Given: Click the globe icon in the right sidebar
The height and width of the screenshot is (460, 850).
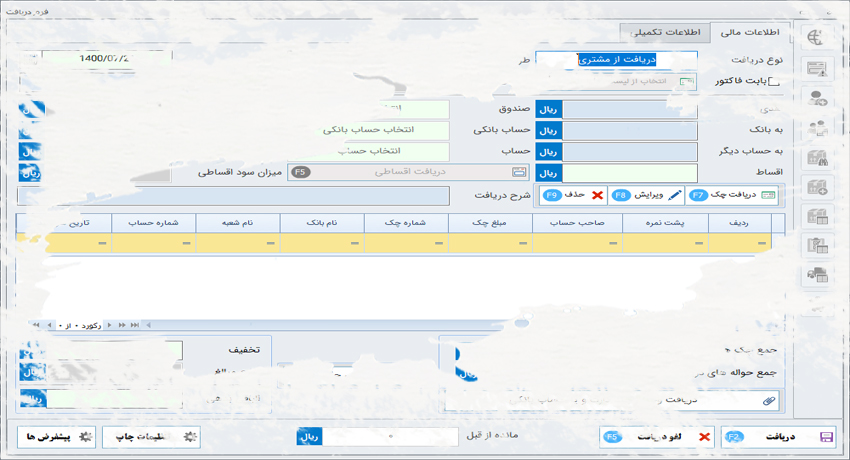Looking at the screenshot, I should 818,37.
